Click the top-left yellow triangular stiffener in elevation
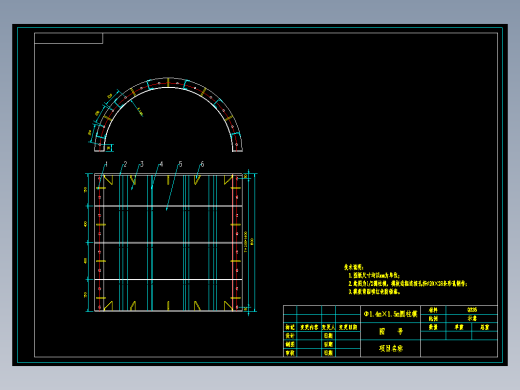520x390 pixels. (109, 180)
